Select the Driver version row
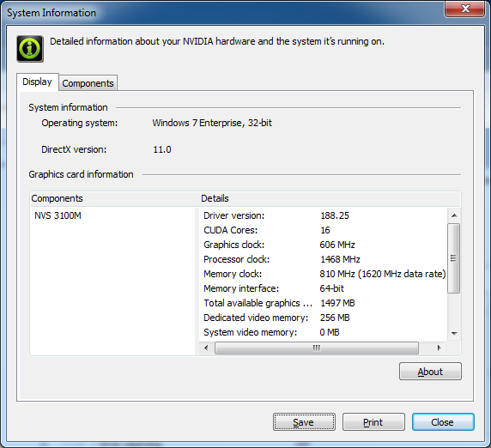The image size is (491, 448). click(x=323, y=215)
